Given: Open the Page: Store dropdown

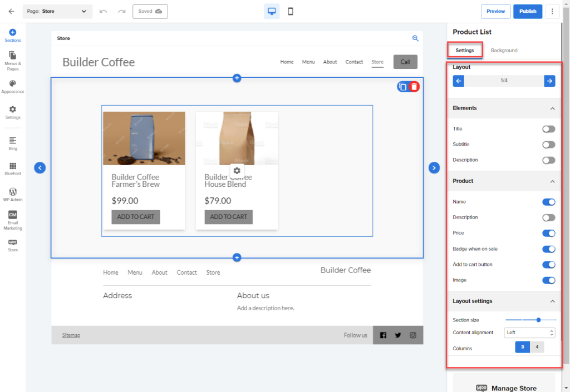Looking at the screenshot, I should click(57, 11).
